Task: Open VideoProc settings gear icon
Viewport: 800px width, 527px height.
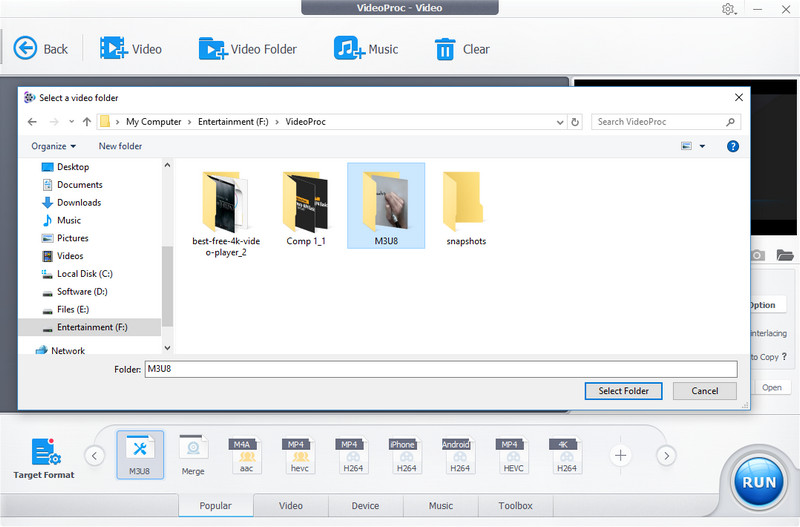Action: [728, 9]
